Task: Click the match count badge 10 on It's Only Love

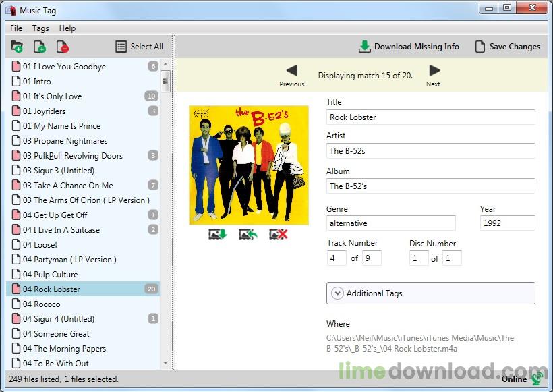Action: (151, 96)
